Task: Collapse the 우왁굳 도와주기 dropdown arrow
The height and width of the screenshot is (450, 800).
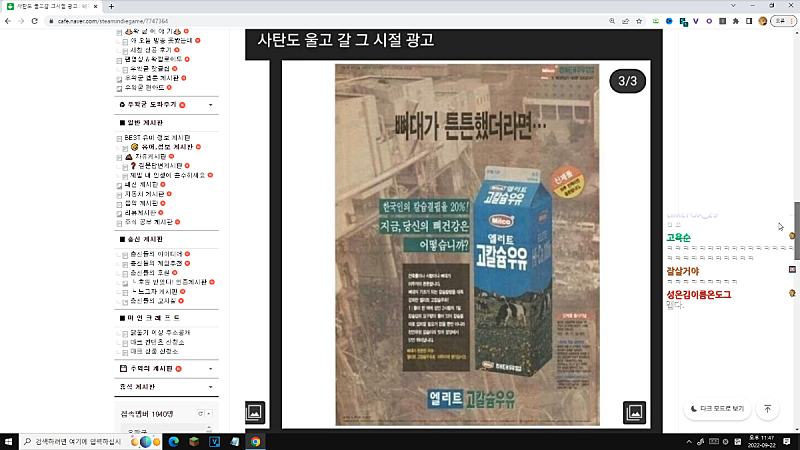Action: [210, 104]
